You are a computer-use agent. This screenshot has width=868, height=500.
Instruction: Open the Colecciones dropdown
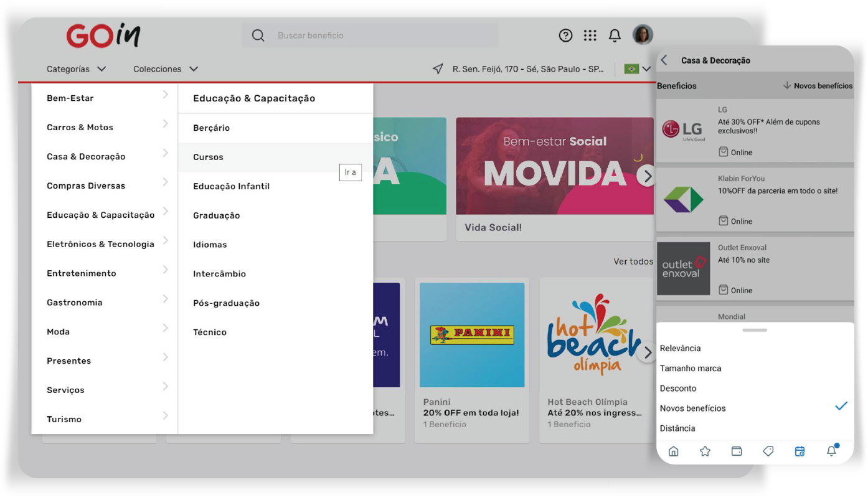[x=166, y=68]
